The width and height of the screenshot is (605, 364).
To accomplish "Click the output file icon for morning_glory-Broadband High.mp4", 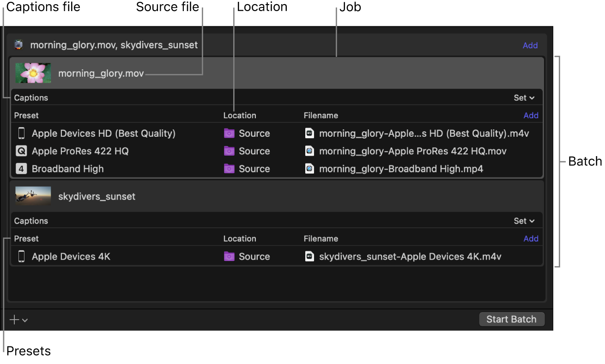I will click(x=309, y=169).
